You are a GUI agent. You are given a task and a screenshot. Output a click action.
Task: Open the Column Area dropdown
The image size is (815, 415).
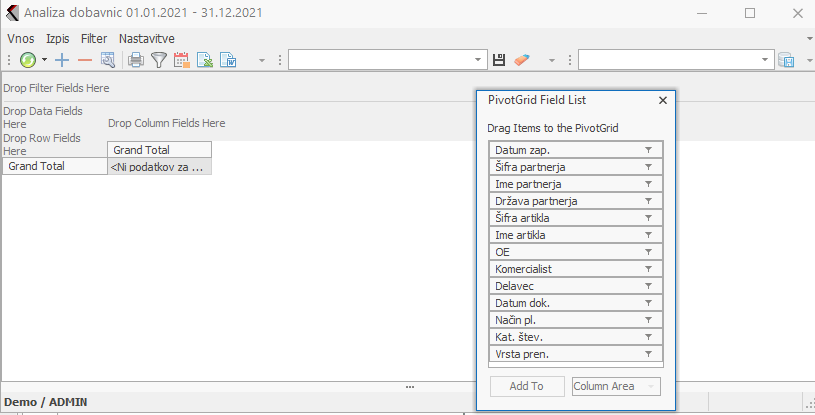(616, 386)
